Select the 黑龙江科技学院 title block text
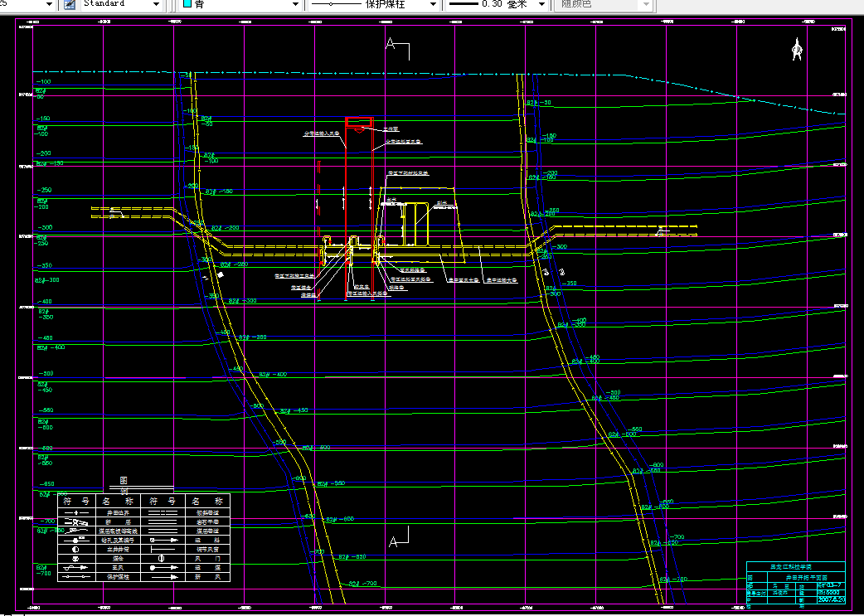This screenshot has height=616, width=864. tap(790, 566)
